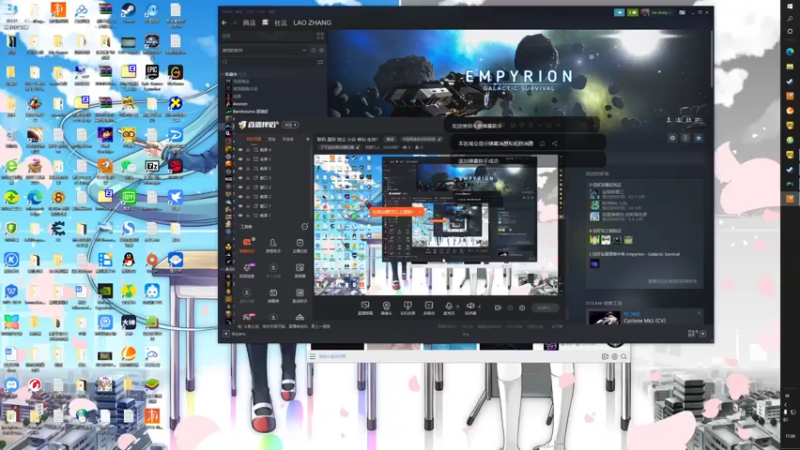Image resolution: width=800 pixels, height=450 pixels.
Task: Click the bell icon on danmaku popup
Action: [x=542, y=143]
